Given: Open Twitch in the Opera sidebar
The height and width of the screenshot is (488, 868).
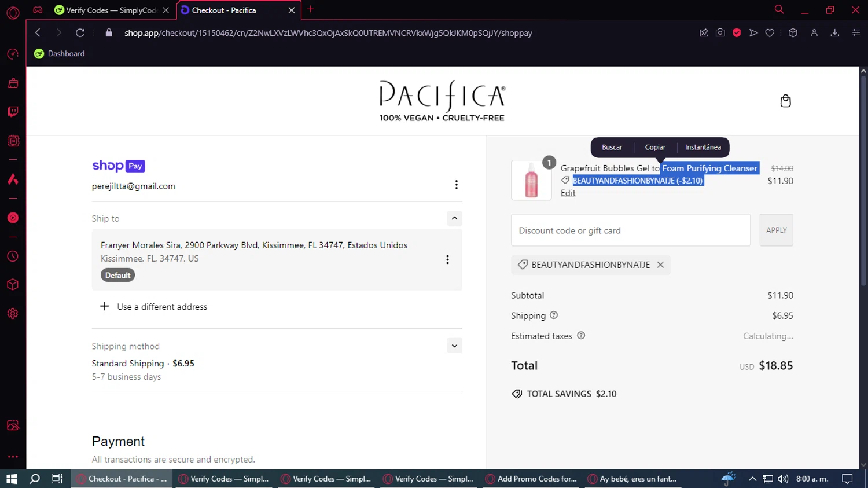Looking at the screenshot, I should tap(13, 112).
